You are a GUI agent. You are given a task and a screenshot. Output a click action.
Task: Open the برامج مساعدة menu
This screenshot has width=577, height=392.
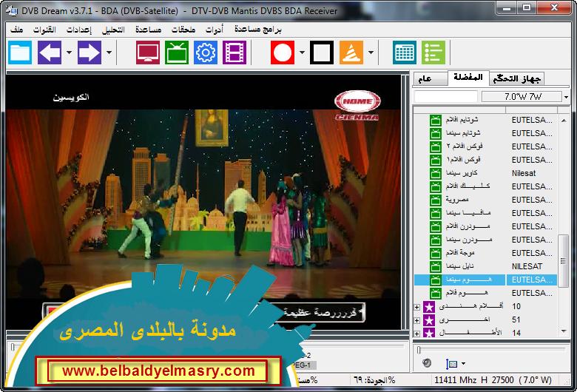[258, 30]
